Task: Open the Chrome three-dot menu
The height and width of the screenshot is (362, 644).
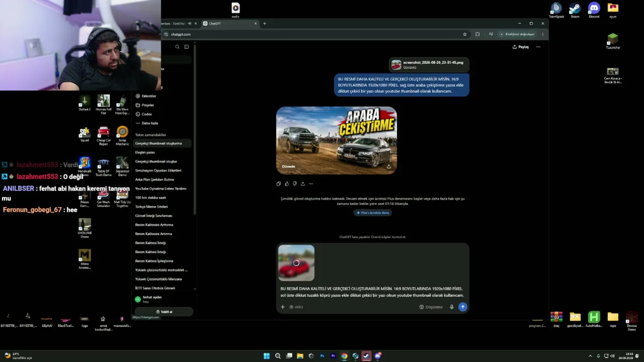Action: click(x=542, y=34)
